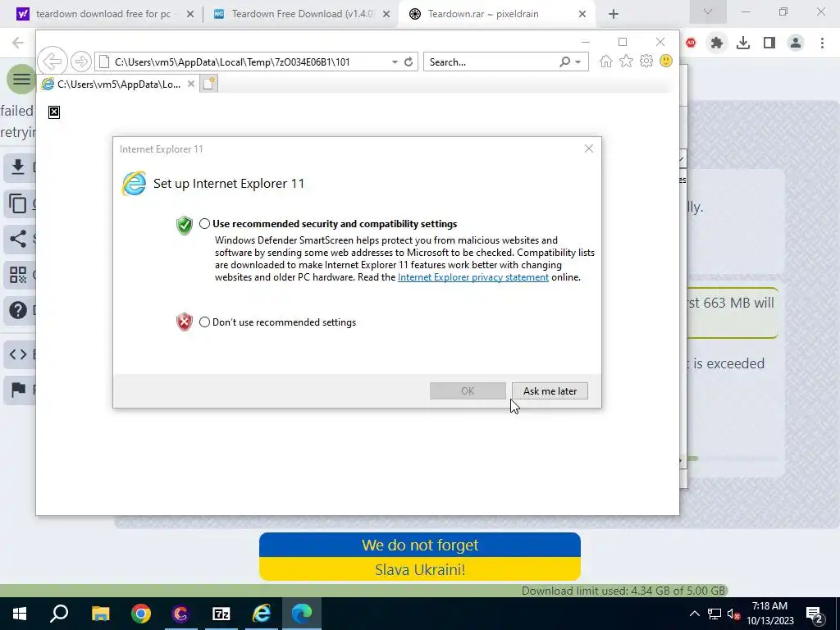840x630 pixels.
Task: Open the Windows Start menu
Action: click(x=20, y=614)
